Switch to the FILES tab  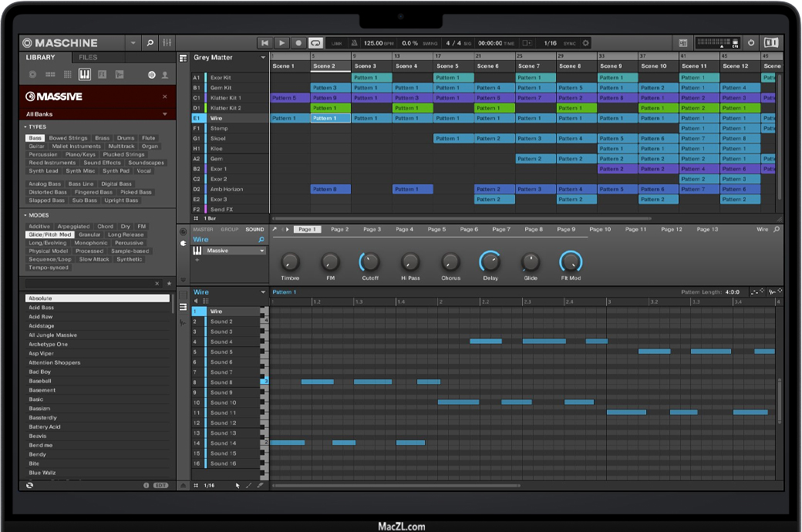(x=88, y=58)
